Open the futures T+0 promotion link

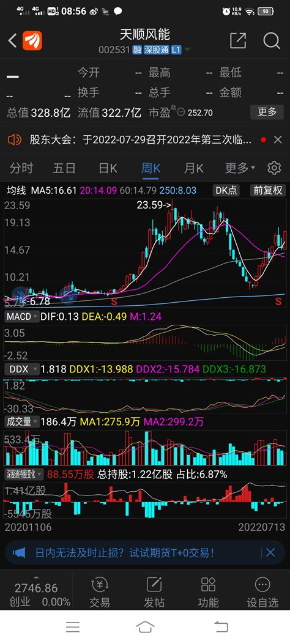tap(124, 552)
